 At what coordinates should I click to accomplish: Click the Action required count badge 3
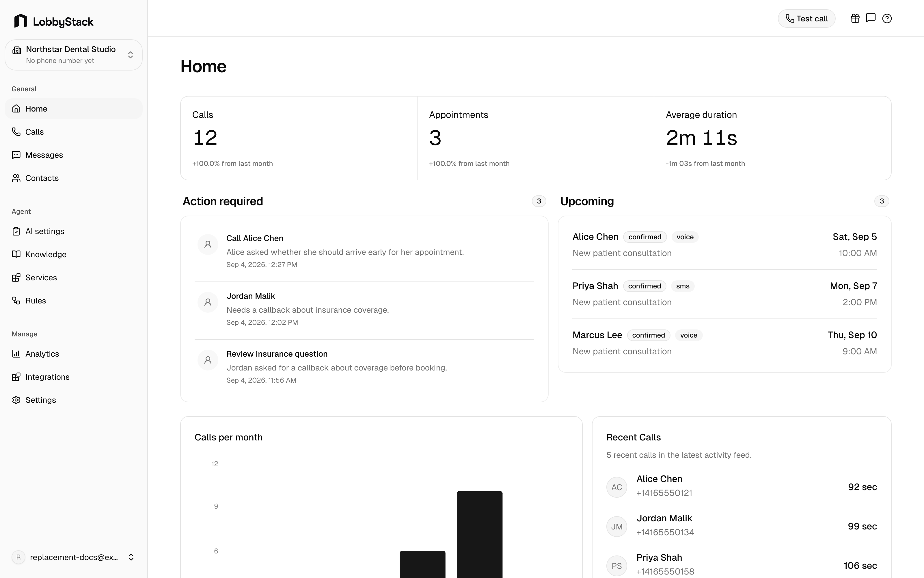pyautogui.click(x=539, y=201)
